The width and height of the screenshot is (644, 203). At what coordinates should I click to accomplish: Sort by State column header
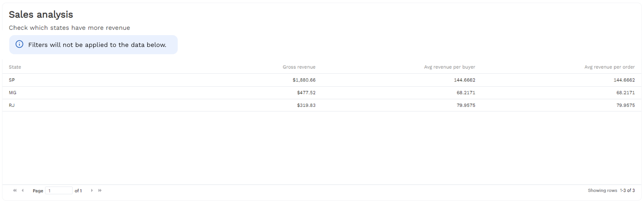[15, 67]
